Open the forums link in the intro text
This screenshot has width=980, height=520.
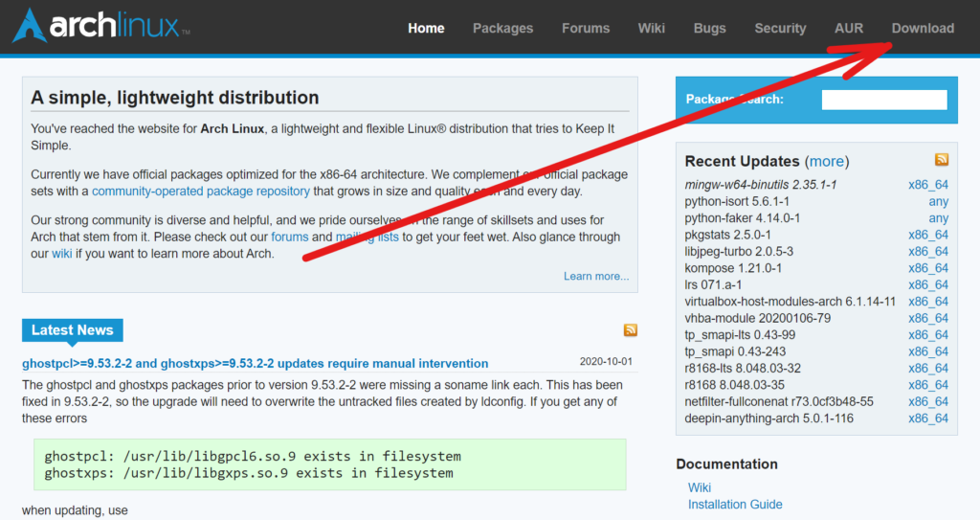pos(289,237)
